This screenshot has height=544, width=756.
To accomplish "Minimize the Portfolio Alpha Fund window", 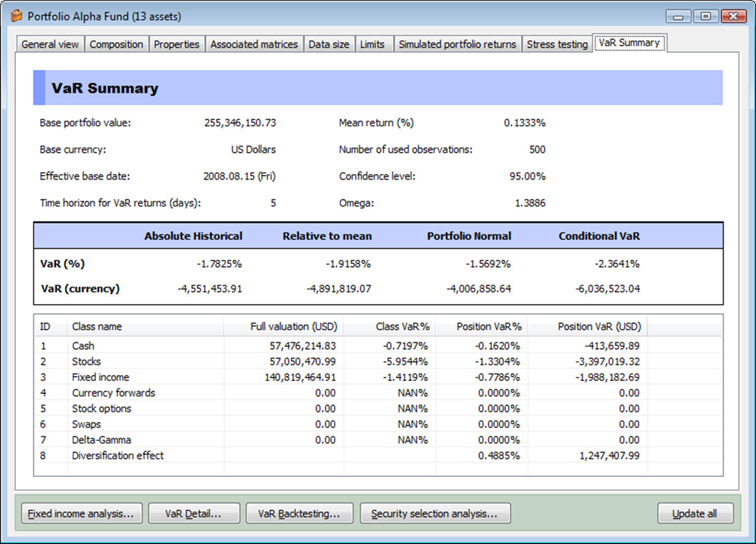I will [x=679, y=17].
